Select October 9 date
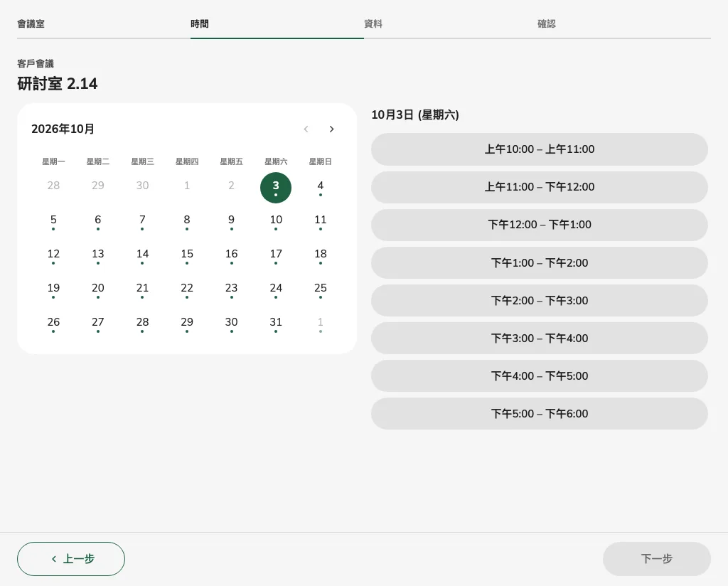This screenshot has width=728, height=586. point(231,221)
